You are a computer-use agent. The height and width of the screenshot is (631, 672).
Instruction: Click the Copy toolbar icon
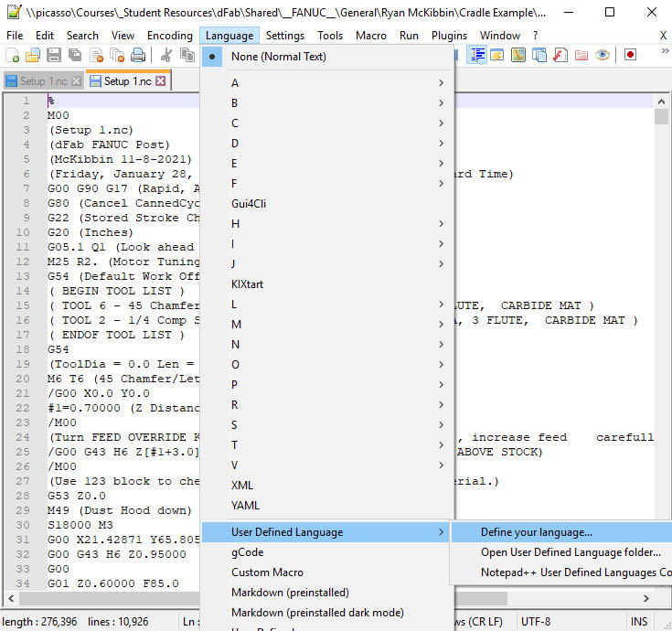[187, 55]
